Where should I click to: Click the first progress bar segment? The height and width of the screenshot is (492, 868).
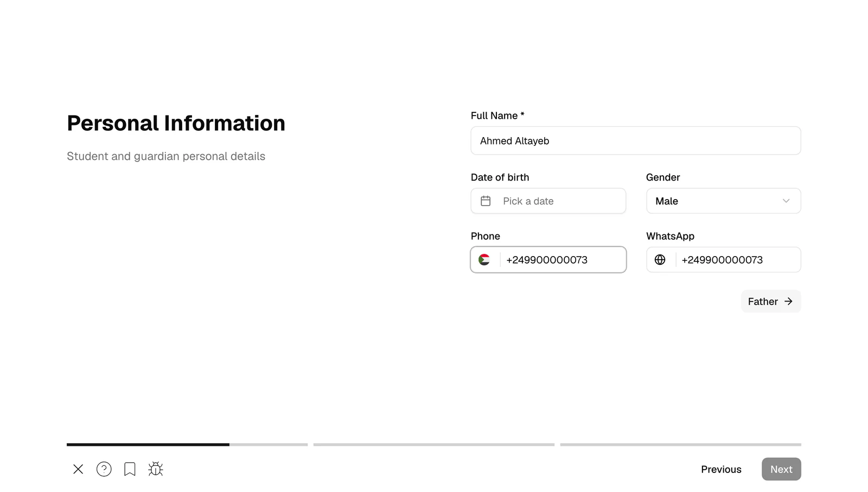(187, 445)
